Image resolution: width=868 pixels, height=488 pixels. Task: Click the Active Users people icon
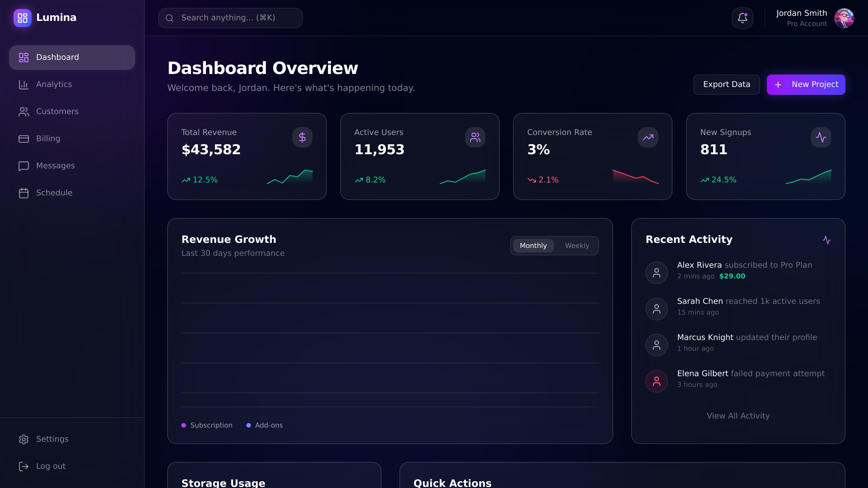[x=475, y=137]
